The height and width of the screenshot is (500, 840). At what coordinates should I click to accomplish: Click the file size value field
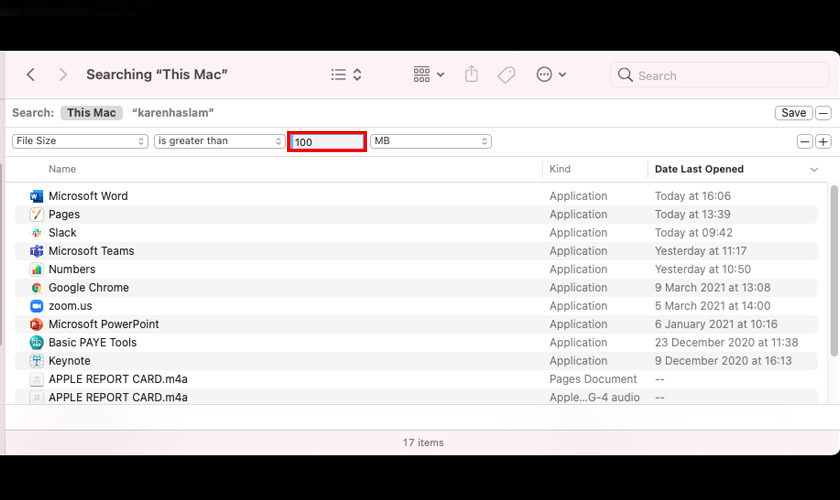point(327,142)
